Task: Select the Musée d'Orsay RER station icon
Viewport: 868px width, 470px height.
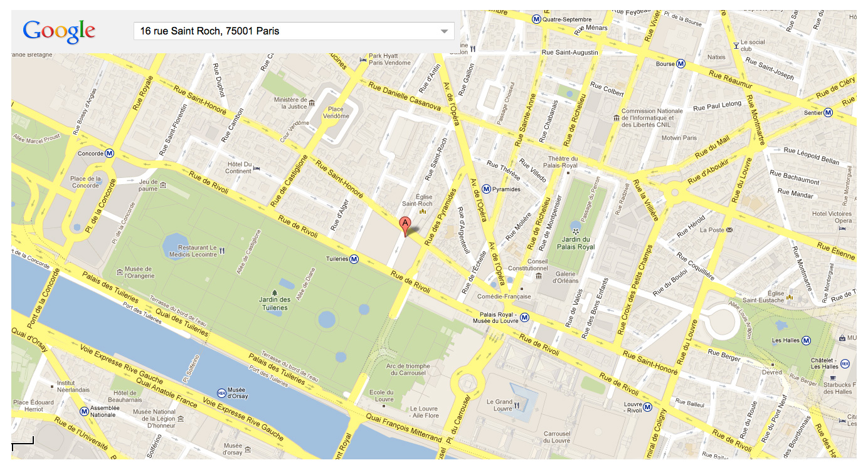Action: (x=221, y=393)
